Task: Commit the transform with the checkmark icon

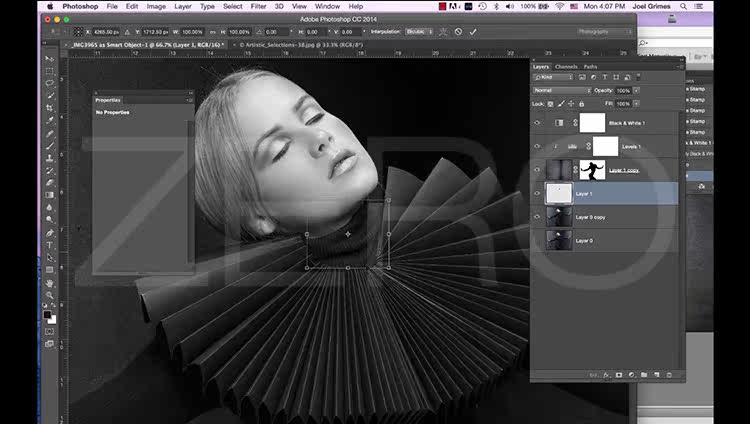Action: (473, 31)
